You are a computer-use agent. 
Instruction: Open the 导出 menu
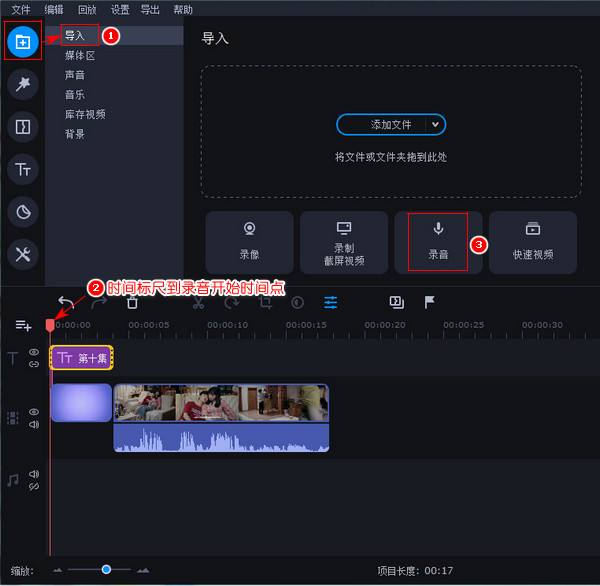pyautogui.click(x=150, y=9)
